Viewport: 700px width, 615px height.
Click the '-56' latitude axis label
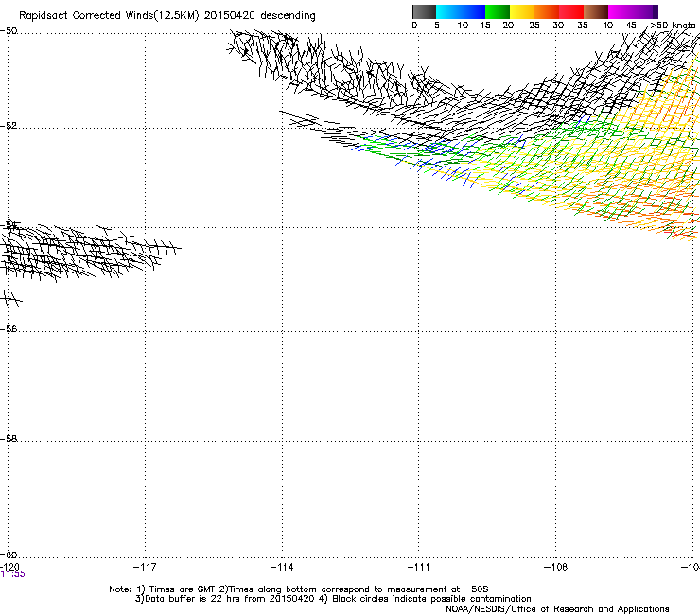(x=9, y=329)
